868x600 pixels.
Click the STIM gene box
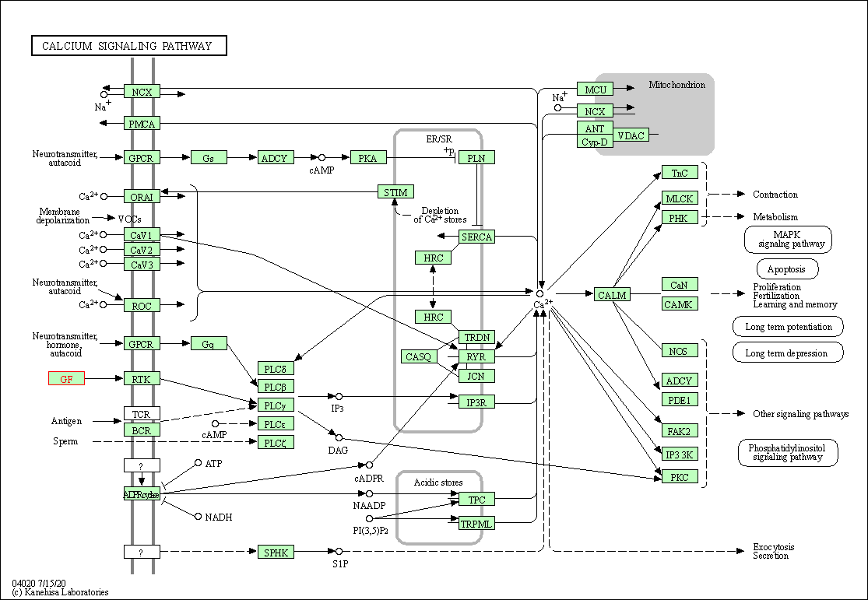395,192
